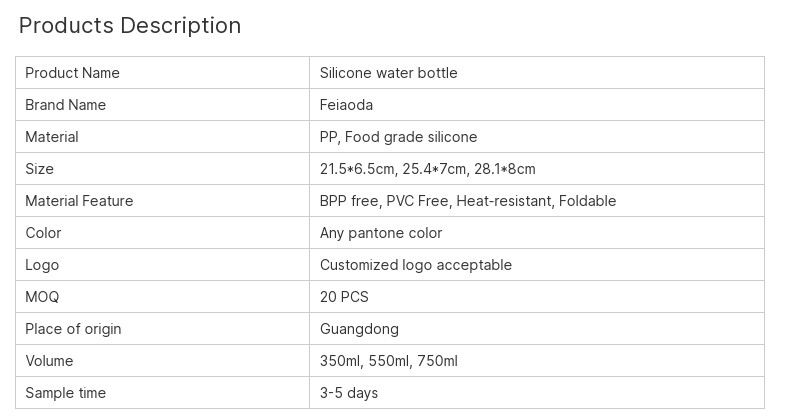Select the Material Feature label cell
The width and height of the screenshot is (803, 417).
tap(79, 201)
